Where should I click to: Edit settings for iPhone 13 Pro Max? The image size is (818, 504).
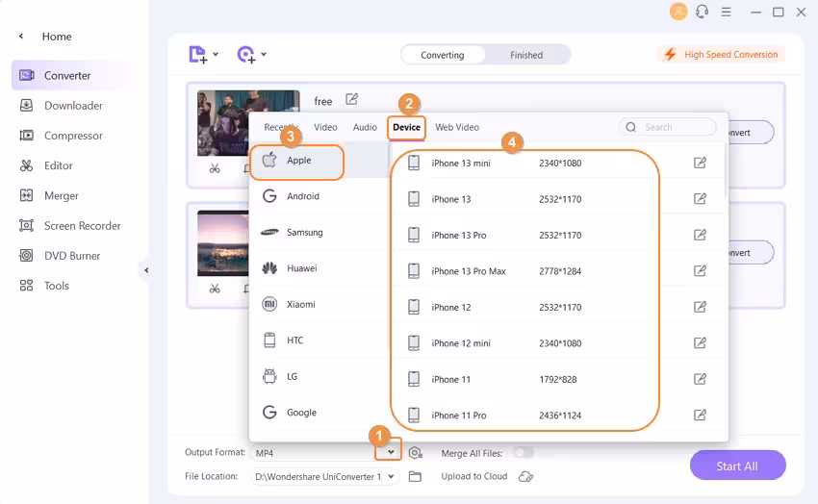click(700, 270)
